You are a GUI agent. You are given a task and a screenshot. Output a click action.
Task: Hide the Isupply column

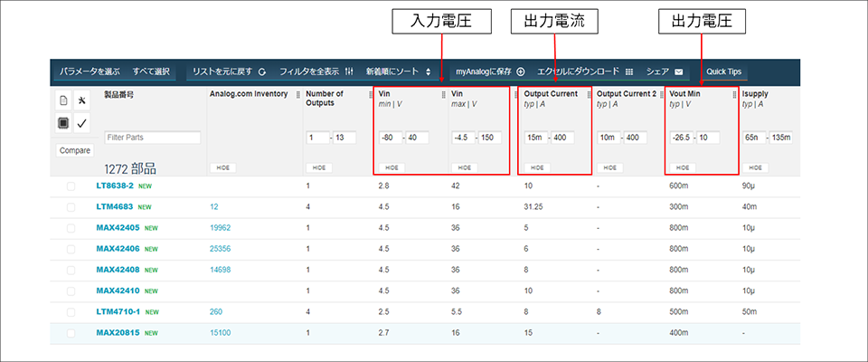pos(755,168)
